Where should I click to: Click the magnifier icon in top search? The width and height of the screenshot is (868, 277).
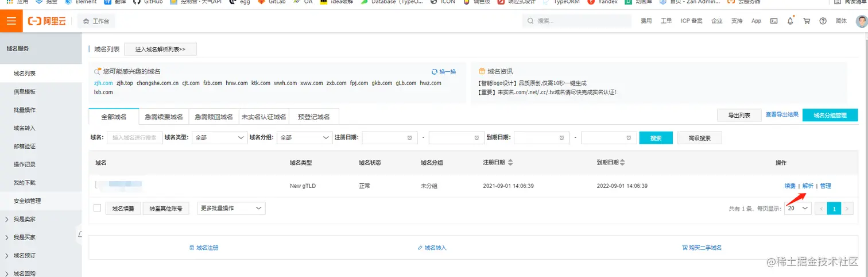530,21
